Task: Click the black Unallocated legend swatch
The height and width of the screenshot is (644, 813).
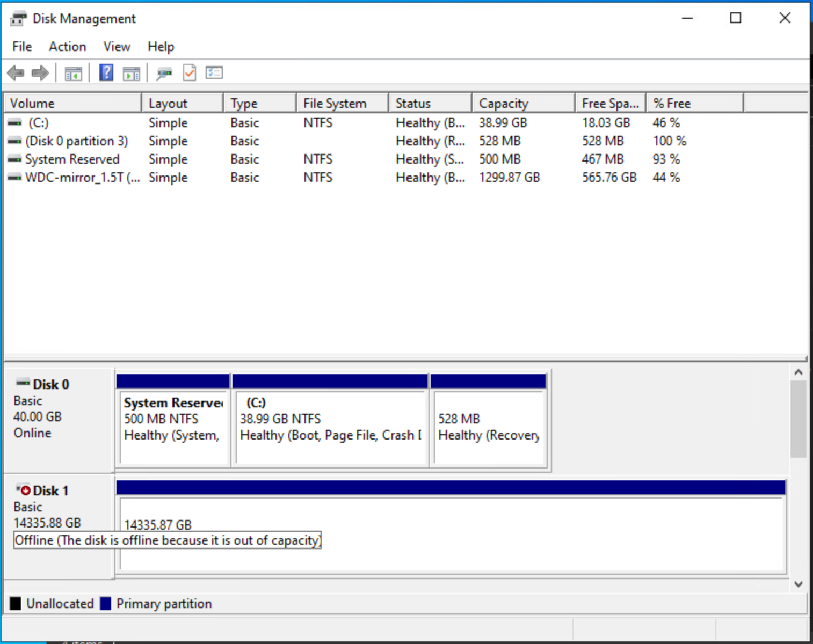Action: 16,604
